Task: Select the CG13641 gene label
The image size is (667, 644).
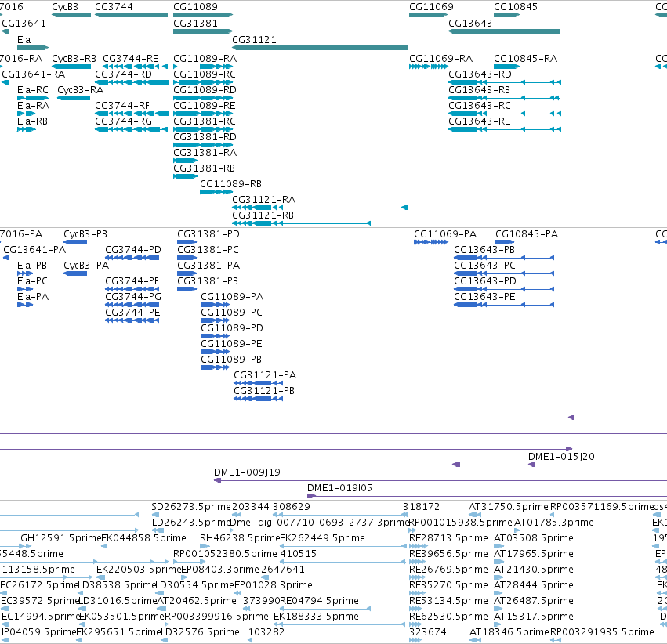Action: [x=24, y=23]
